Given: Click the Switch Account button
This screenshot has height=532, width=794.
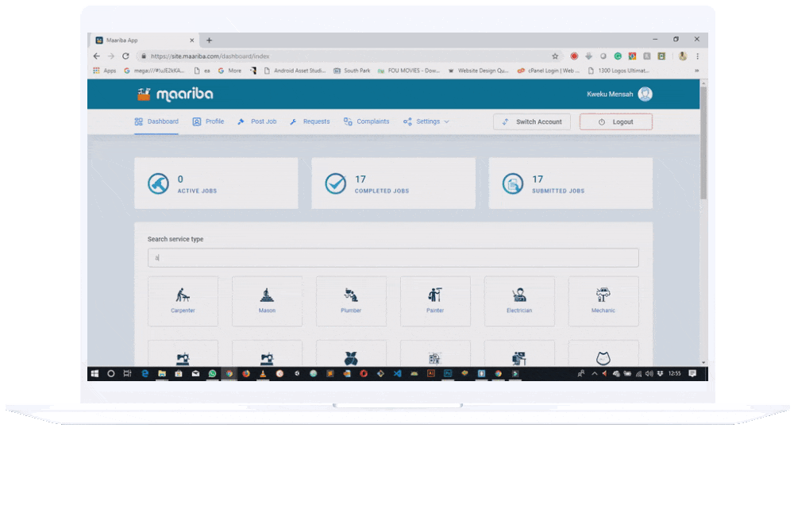Looking at the screenshot, I should pyautogui.click(x=532, y=121).
